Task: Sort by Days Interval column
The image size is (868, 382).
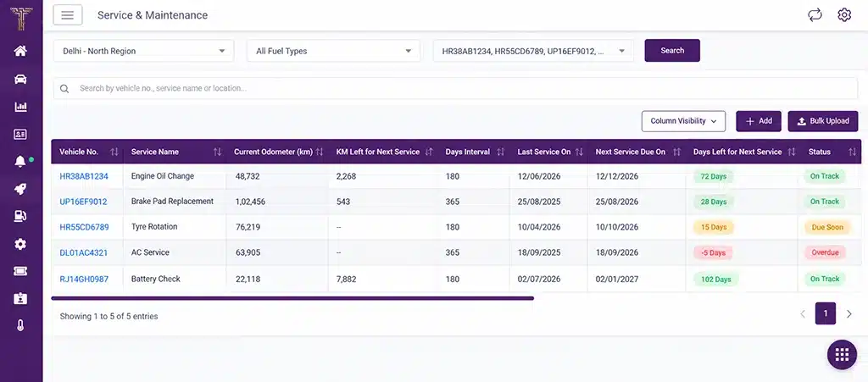Action: (x=500, y=152)
